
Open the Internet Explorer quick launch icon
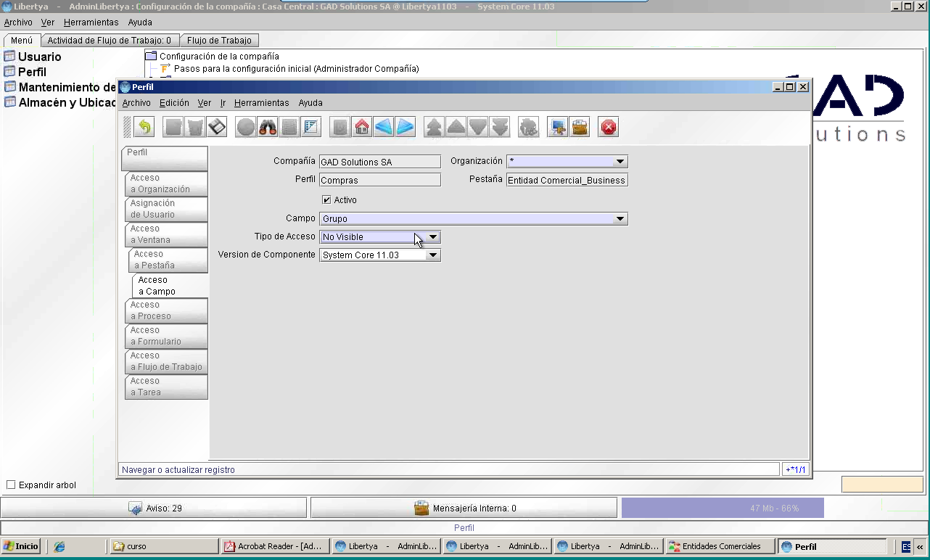point(59,546)
